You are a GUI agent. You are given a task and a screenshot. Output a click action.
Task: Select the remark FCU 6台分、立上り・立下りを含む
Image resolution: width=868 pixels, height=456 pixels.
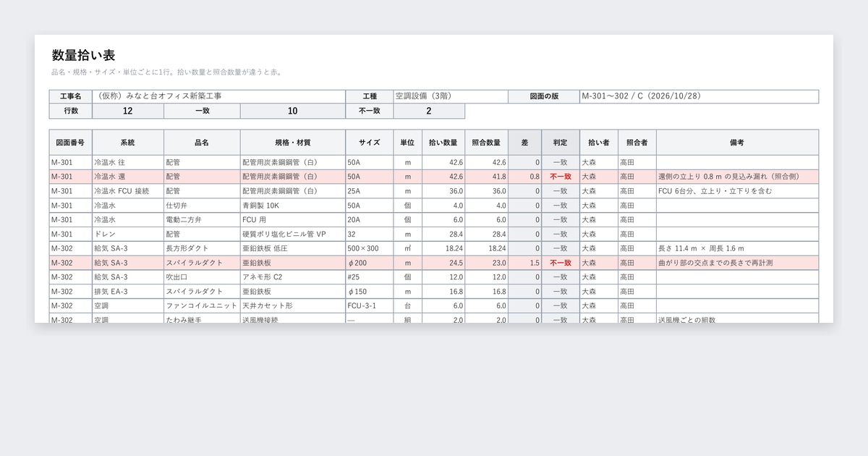click(738, 191)
